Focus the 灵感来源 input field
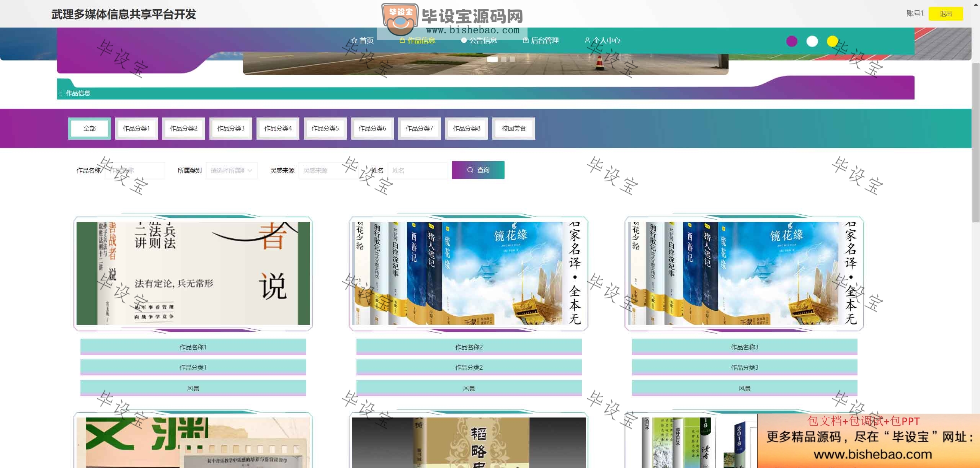The width and height of the screenshot is (980, 468). tap(328, 170)
